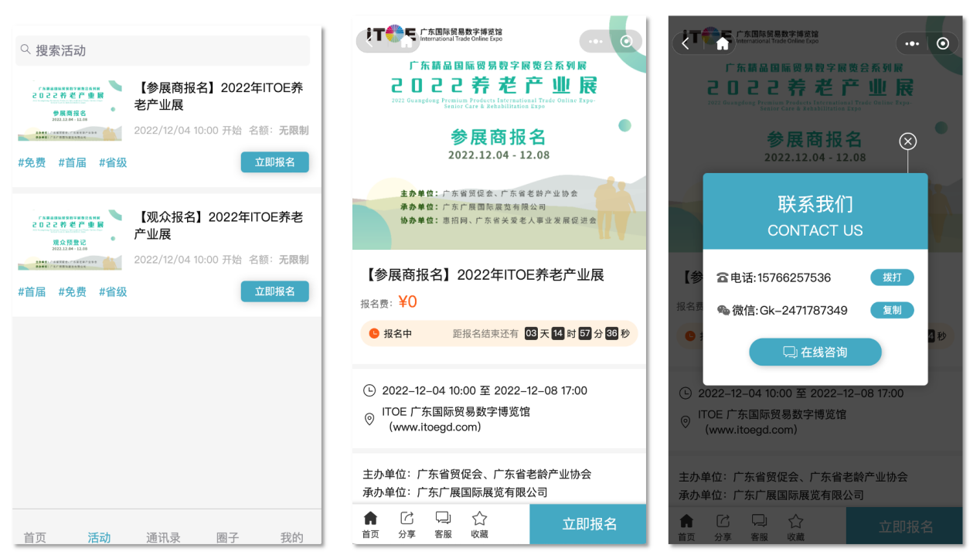Image resolution: width=980 pixels, height=555 pixels.
Task: Click the 参展商报名 banner image on event detail screen
Action: [499, 132]
